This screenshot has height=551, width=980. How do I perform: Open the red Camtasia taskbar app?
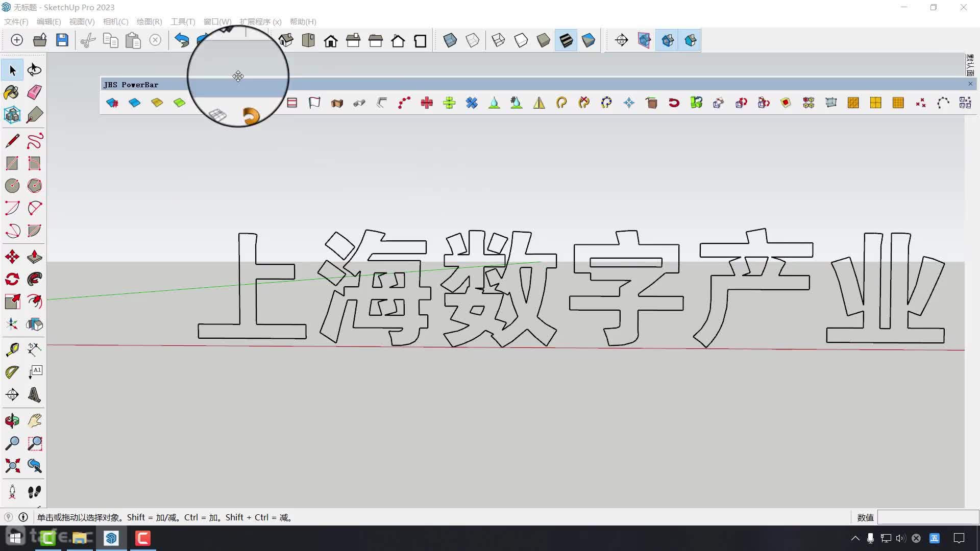pyautogui.click(x=143, y=538)
